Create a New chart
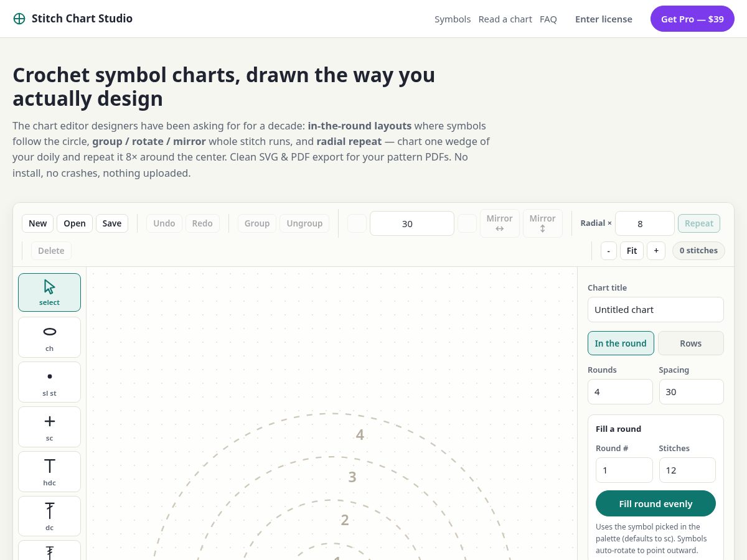The width and height of the screenshot is (747, 560). coord(37,223)
